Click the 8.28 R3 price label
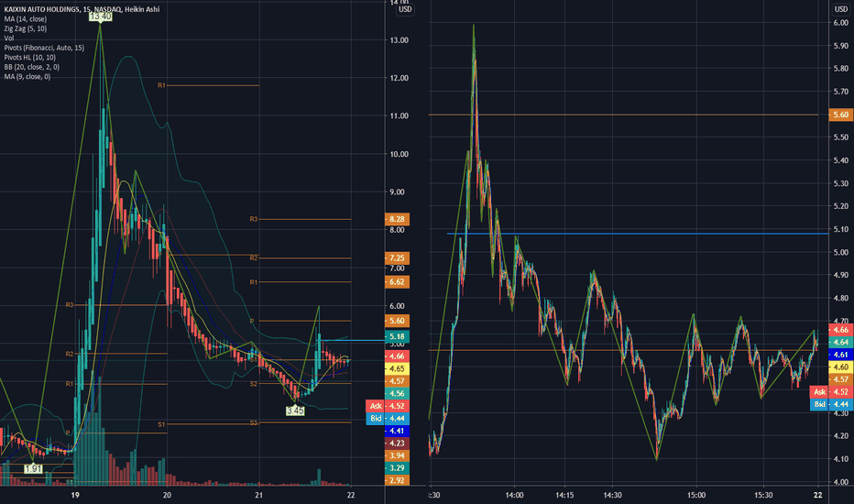Image resolution: width=854 pixels, height=504 pixels. coord(397,219)
